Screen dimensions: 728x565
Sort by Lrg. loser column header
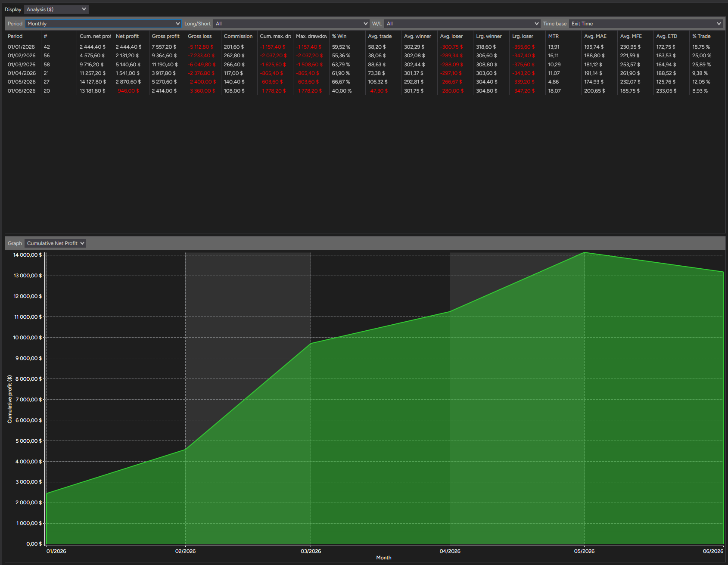pyautogui.click(x=527, y=36)
